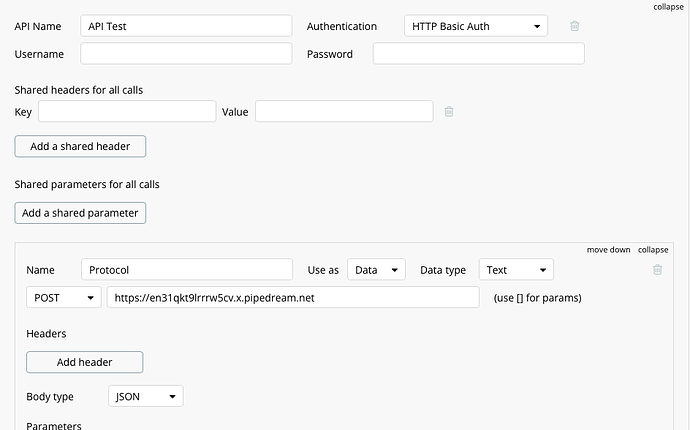The width and height of the screenshot is (690, 430).
Task: Focus the shared header Key field
Action: 127,112
